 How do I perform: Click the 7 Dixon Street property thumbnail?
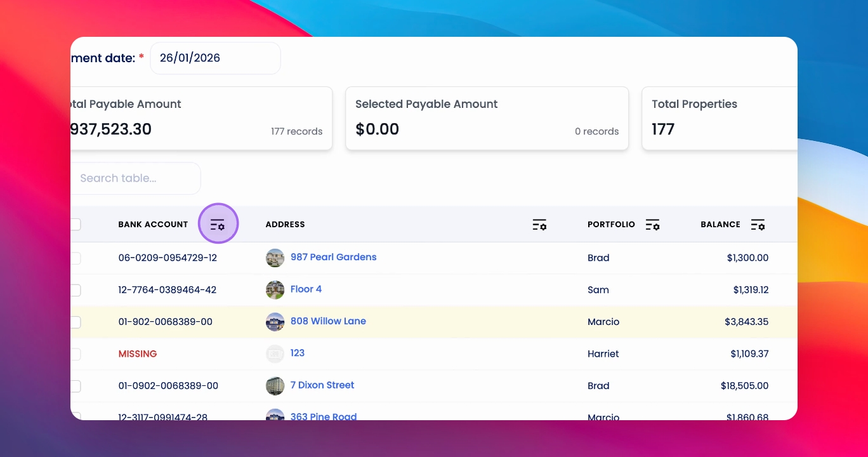[275, 386]
